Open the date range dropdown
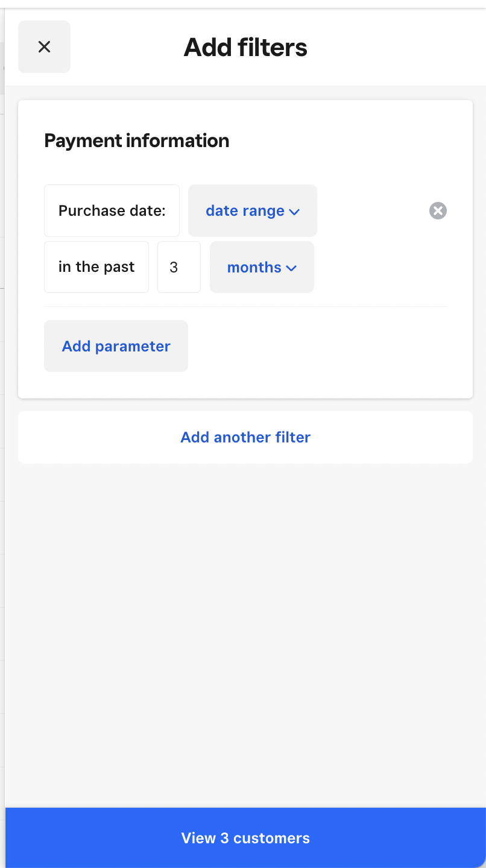Image resolution: width=486 pixels, height=868 pixels. 252,210
